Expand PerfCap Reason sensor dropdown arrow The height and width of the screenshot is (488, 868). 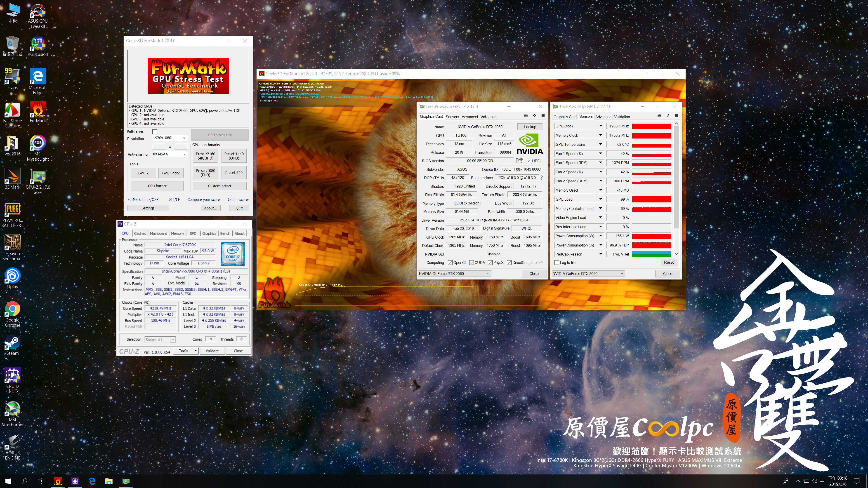(600, 254)
